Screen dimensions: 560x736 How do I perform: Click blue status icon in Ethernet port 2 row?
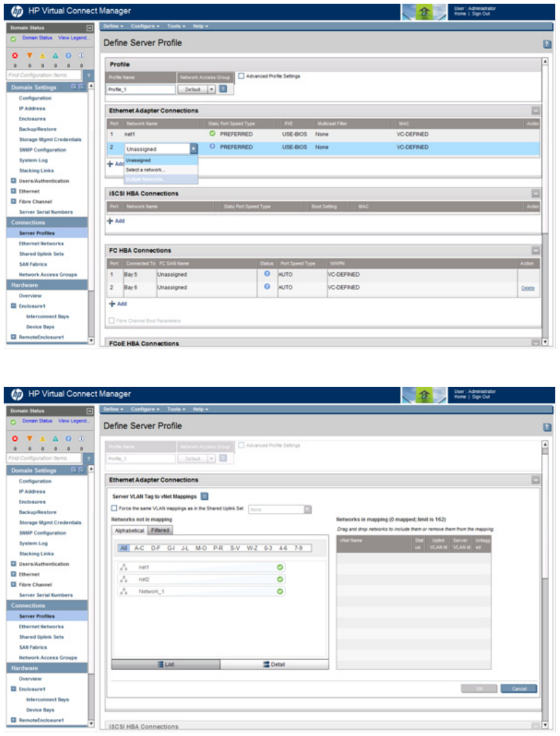tap(212, 146)
